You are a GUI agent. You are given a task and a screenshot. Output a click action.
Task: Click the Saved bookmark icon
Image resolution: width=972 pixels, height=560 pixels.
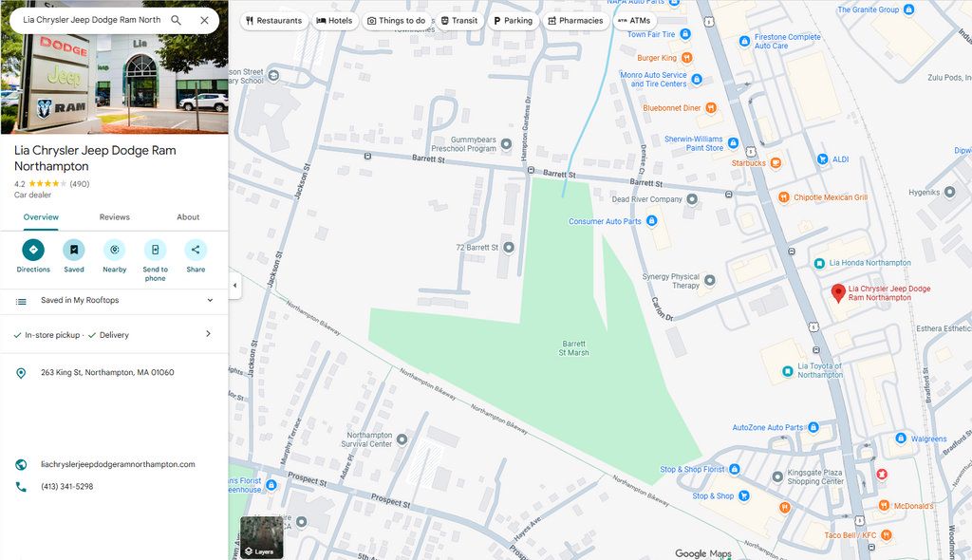pyautogui.click(x=74, y=250)
